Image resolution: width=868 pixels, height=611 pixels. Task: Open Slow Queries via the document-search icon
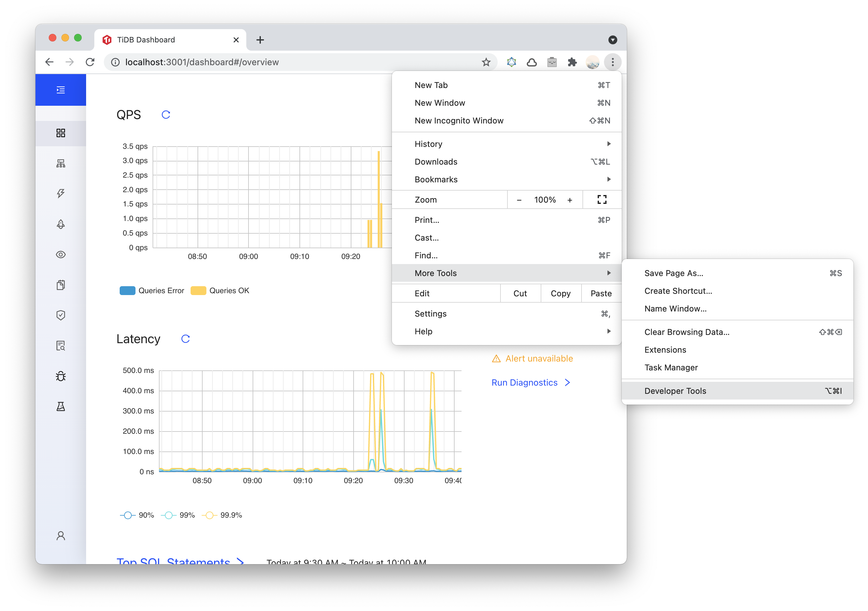pos(61,345)
